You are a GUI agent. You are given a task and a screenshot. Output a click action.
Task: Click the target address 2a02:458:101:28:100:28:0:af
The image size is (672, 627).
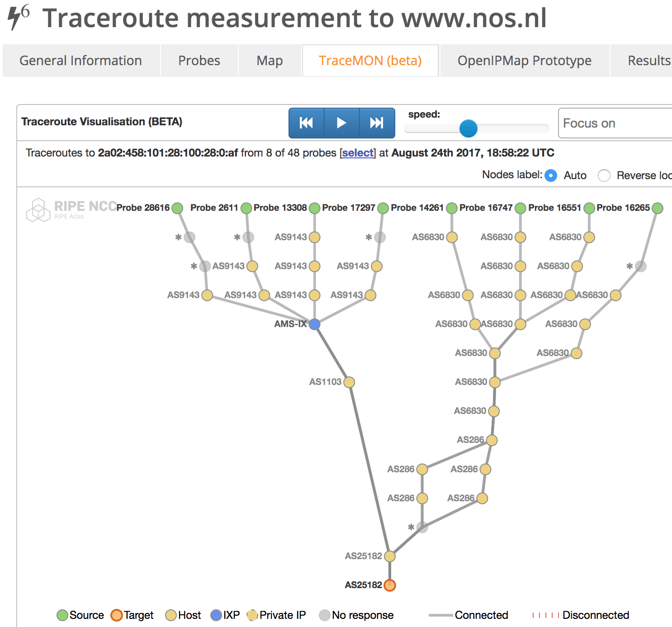[x=168, y=153]
